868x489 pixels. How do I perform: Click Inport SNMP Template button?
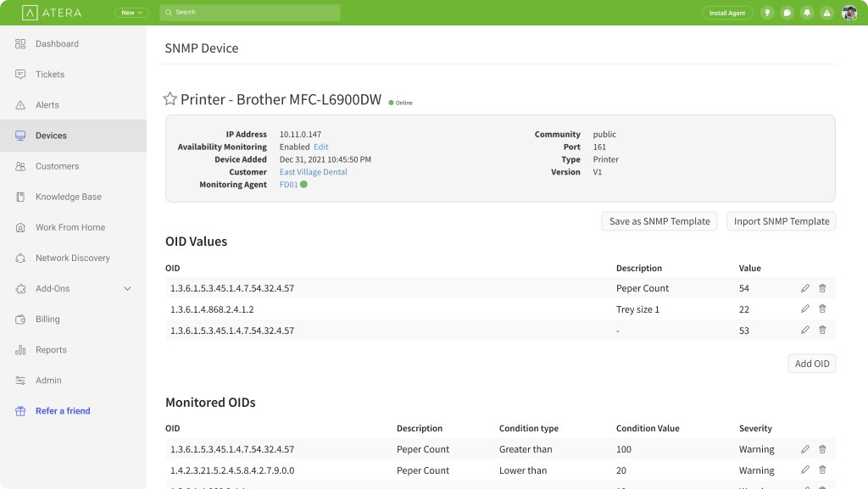[x=781, y=221]
